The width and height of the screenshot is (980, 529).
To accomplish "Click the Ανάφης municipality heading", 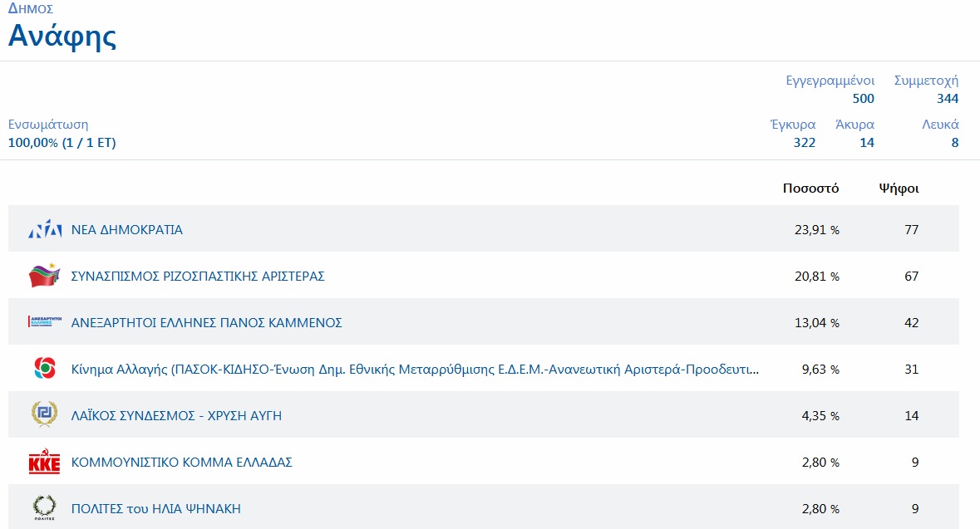I will (x=62, y=37).
